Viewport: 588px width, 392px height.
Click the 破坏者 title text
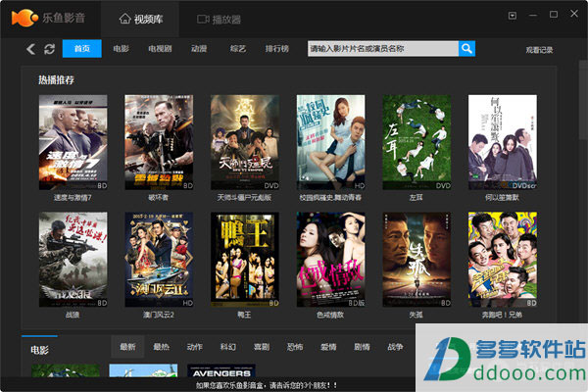click(158, 197)
